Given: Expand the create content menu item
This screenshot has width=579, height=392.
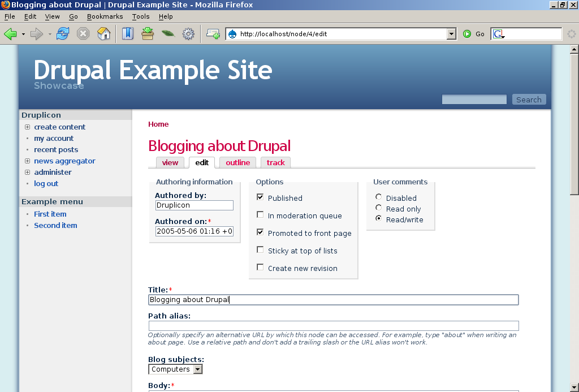Looking at the screenshot, I should [x=27, y=127].
